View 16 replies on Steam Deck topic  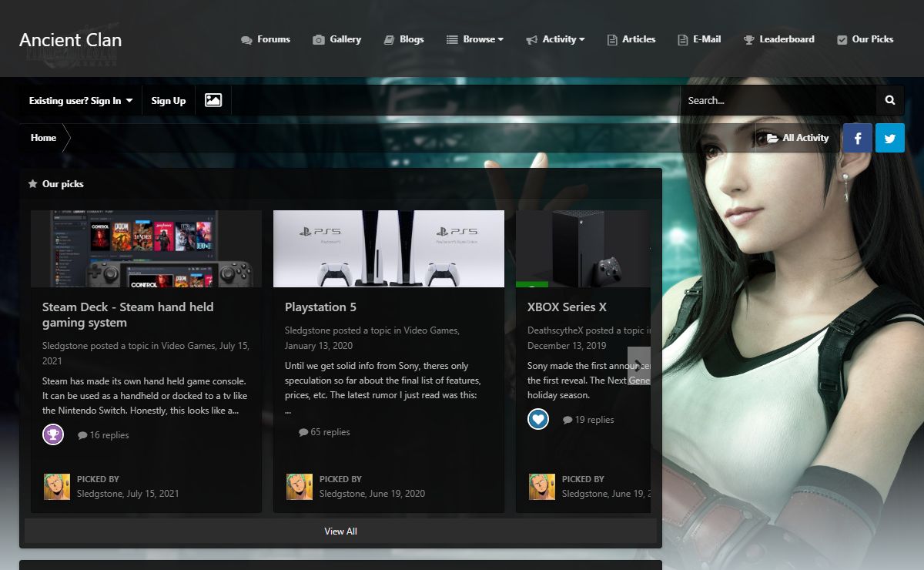pos(103,435)
